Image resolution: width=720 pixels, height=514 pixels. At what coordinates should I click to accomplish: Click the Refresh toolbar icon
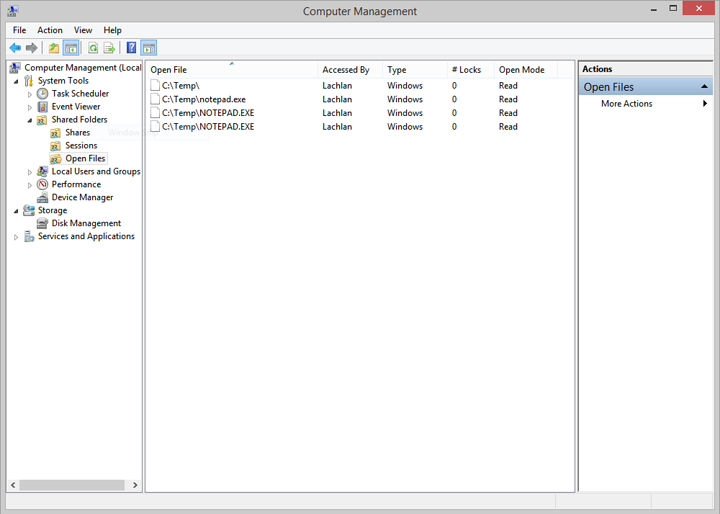pyautogui.click(x=92, y=48)
